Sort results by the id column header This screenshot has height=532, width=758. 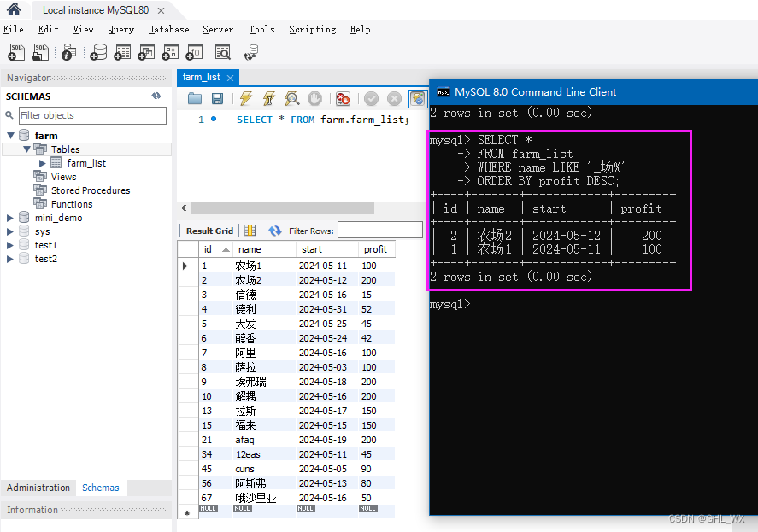pyautogui.click(x=215, y=249)
